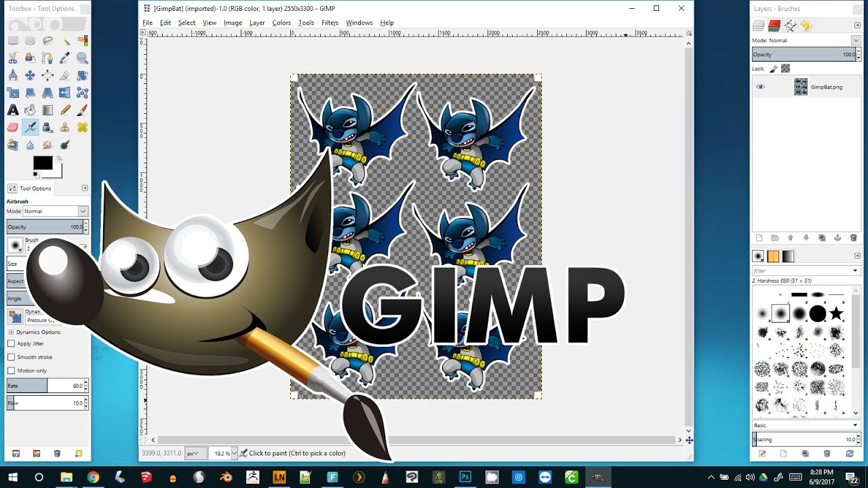Viewport: 868px width, 488px height.
Task: Open the File menu
Action: point(147,22)
